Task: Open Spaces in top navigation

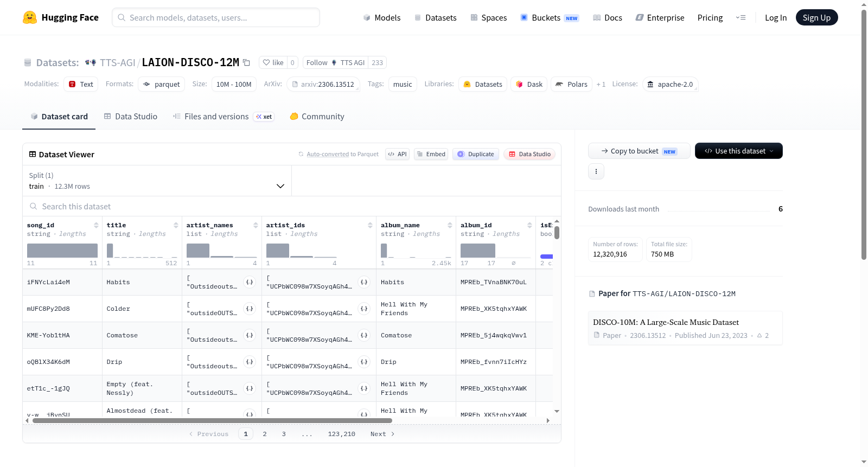Action: click(x=489, y=17)
